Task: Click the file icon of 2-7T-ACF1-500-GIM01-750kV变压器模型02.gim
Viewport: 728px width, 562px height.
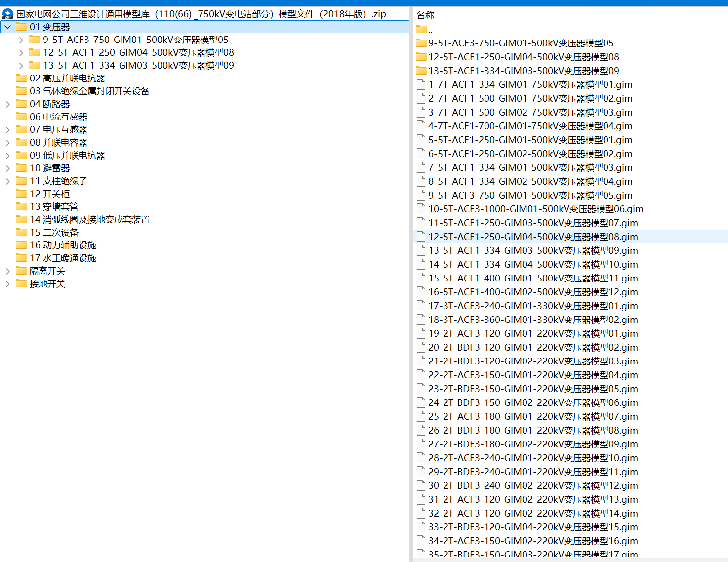Action: (421, 98)
